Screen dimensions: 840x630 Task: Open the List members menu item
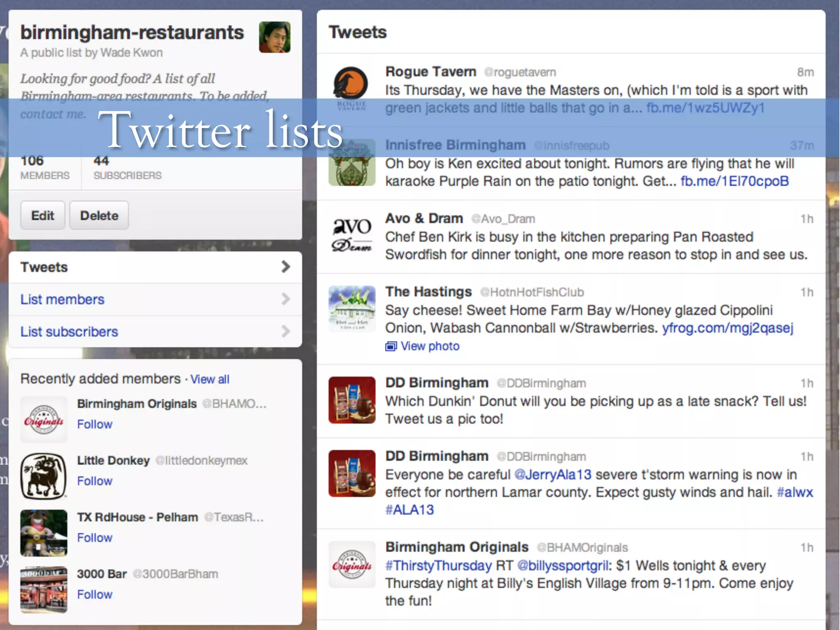point(155,299)
